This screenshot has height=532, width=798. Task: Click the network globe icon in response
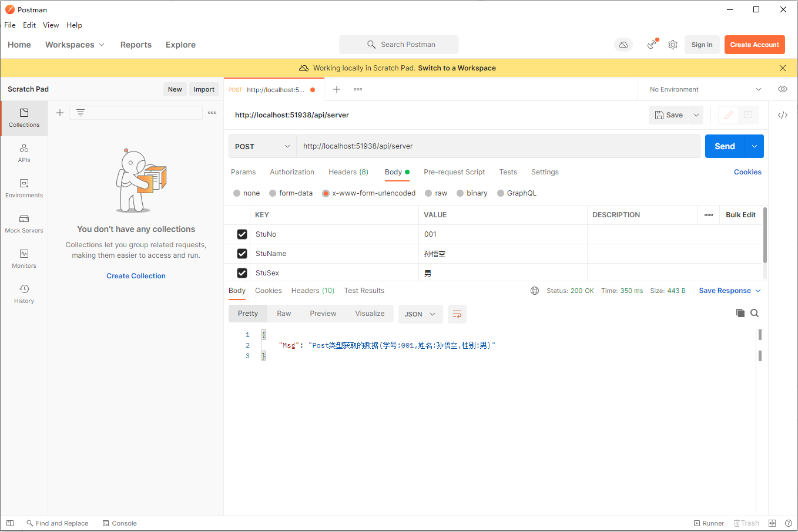[535, 291]
